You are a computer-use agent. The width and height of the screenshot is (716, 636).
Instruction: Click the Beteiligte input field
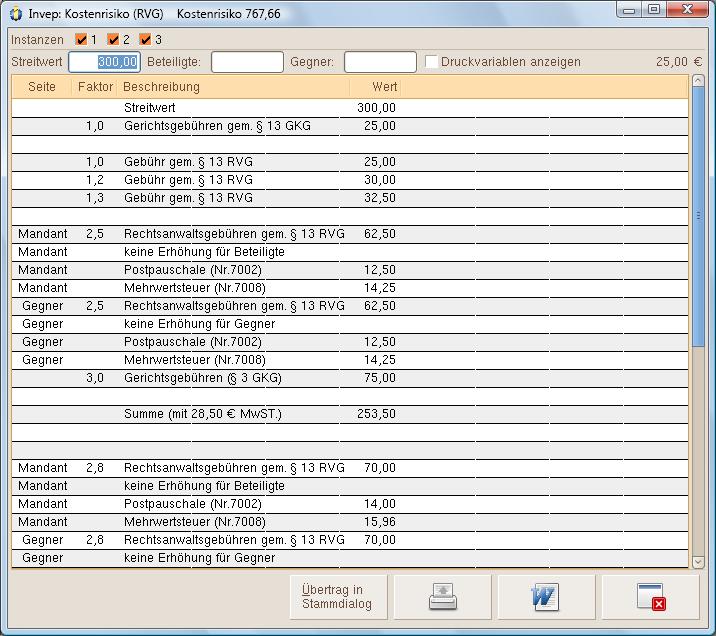247,62
